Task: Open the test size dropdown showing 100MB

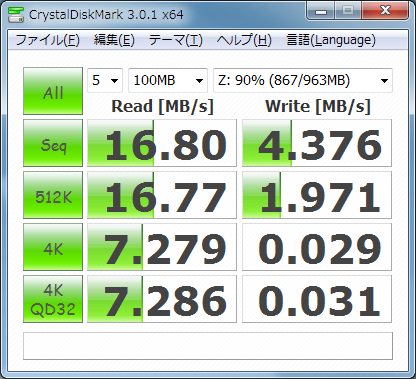Action: (168, 80)
